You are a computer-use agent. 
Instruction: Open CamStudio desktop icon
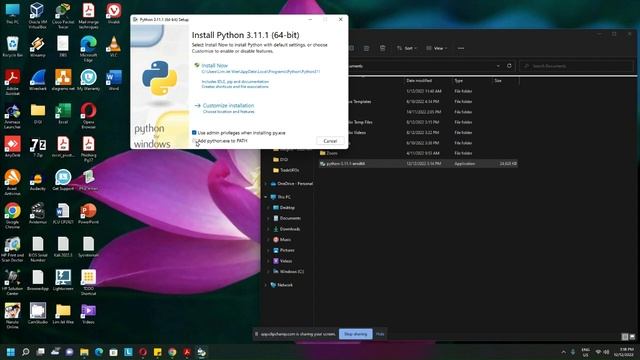click(38, 314)
